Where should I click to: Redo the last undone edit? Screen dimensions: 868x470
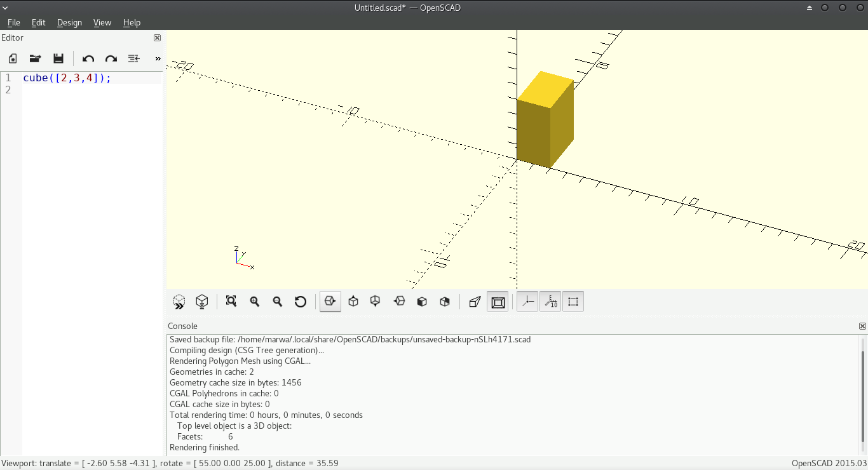tap(111, 58)
